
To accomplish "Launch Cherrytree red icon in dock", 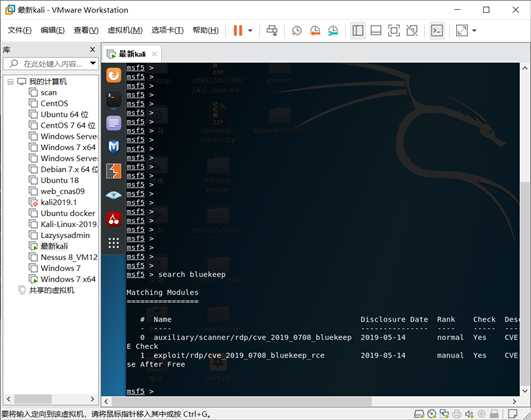I will pos(113,219).
